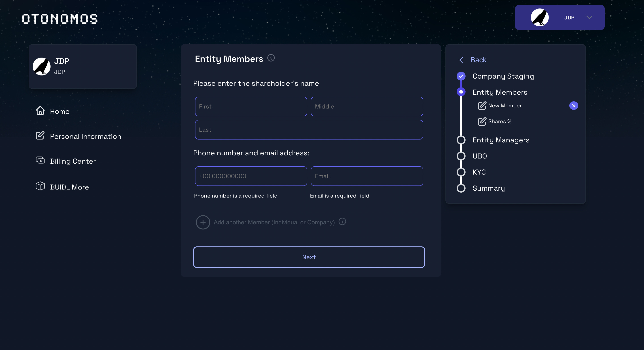The image size is (644, 350).
Task: Click the Back chevron arrow
Action: [462, 60]
